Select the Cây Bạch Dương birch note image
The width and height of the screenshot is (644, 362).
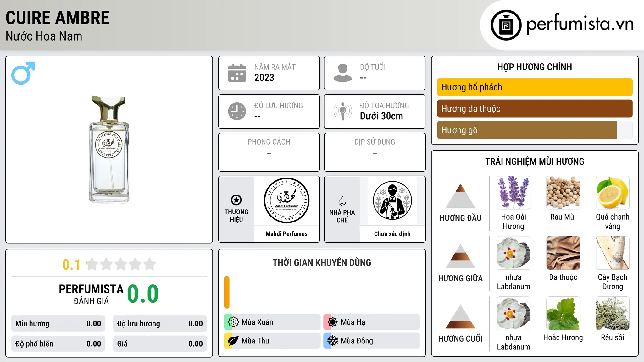(613, 253)
